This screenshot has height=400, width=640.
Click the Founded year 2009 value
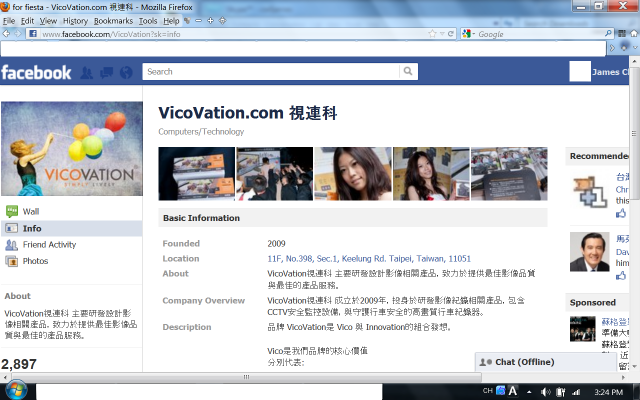[276, 244]
